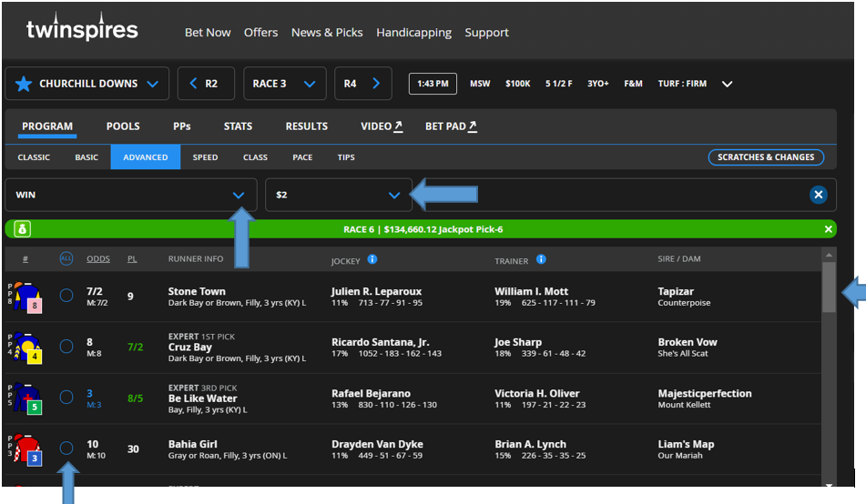Select the ADVANCED view

point(146,157)
